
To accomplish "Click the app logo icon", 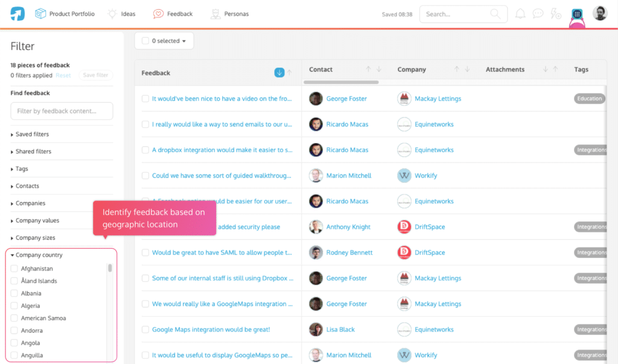I will pyautogui.click(x=18, y=14).
